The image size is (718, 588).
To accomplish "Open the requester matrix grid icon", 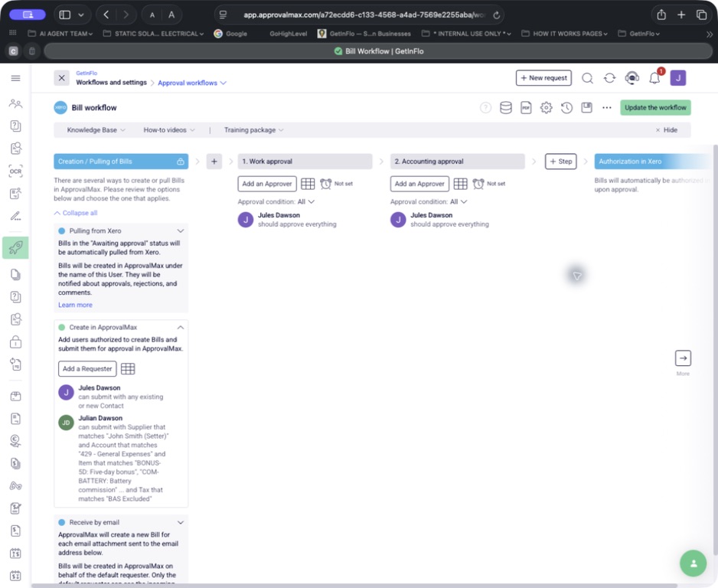I will coord(128,368).
